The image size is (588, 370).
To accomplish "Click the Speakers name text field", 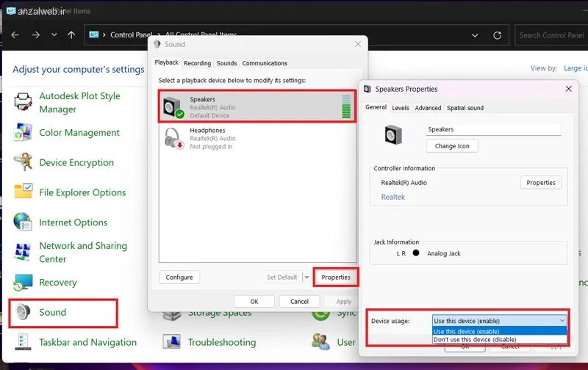I will point(493,129).
